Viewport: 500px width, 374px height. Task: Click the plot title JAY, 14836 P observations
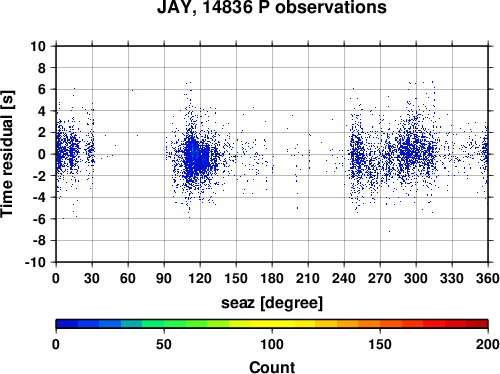[272, 7]
